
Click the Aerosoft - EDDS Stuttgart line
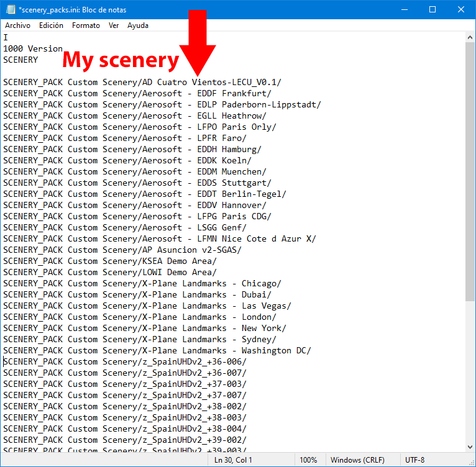137,183
